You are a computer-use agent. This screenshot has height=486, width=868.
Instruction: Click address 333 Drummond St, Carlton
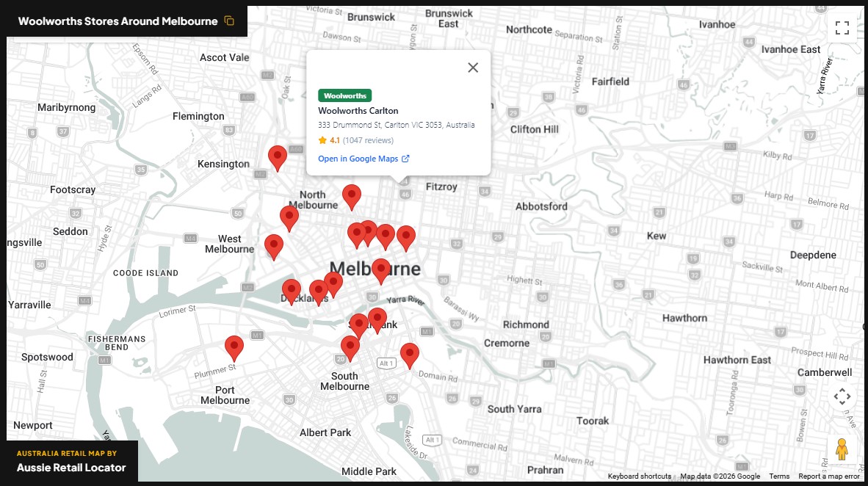(x=397, y=125)
